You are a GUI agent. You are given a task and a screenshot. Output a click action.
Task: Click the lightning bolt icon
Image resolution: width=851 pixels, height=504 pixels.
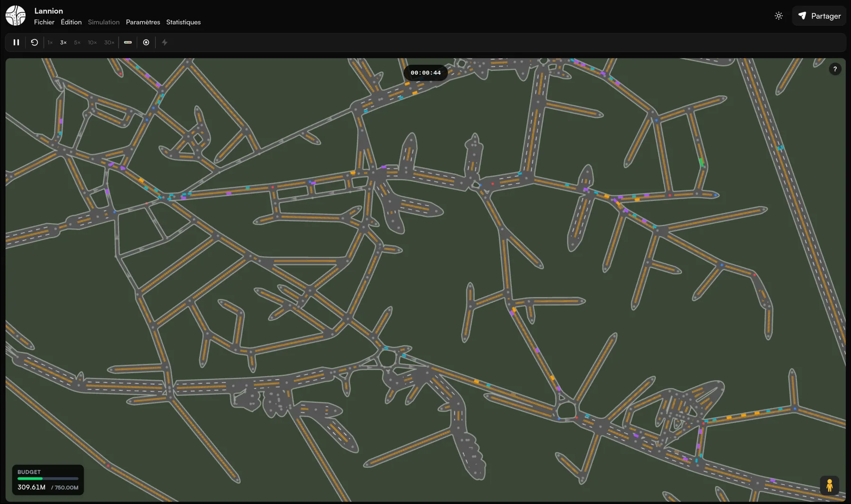point(165,43)
